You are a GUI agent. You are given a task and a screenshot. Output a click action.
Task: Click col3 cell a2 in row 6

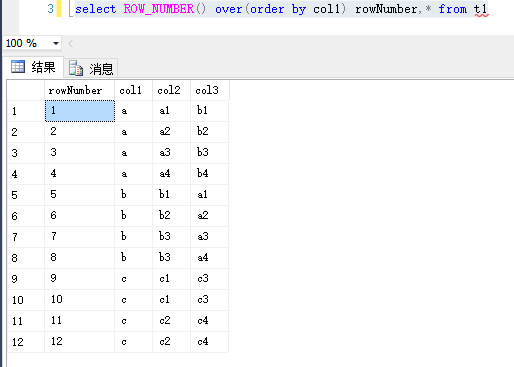[x=209, y=216]
